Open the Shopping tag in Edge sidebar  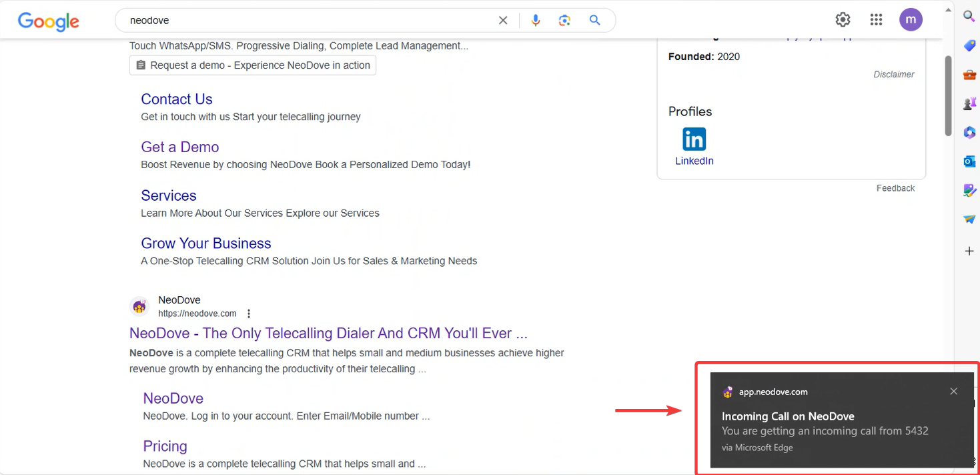point(969,45)
